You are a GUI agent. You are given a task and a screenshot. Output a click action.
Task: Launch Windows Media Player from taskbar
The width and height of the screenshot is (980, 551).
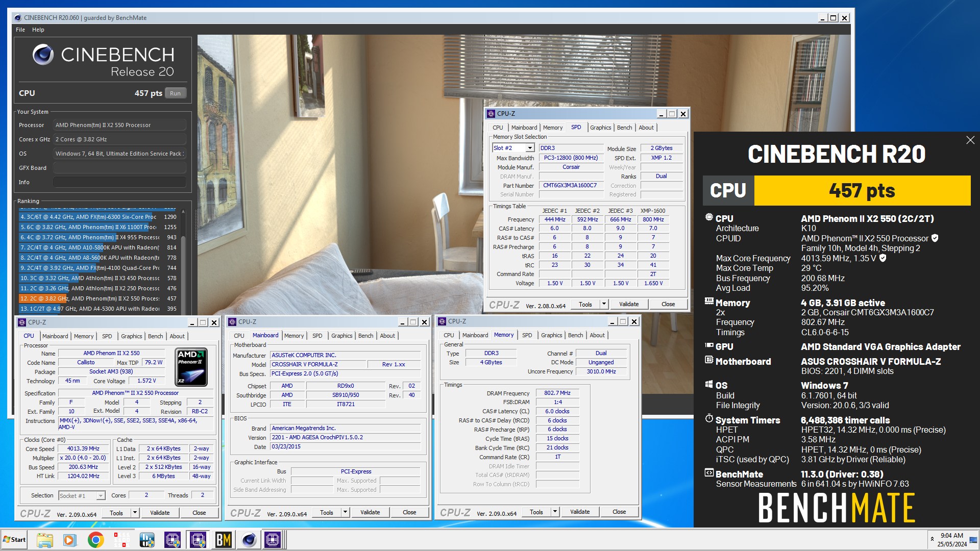pyautogui.click(x=70, y=540)
